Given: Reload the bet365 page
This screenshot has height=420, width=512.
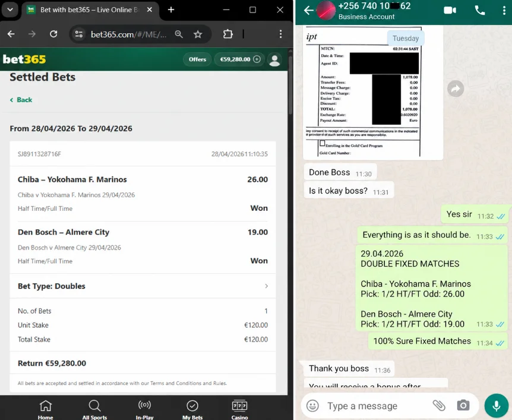Looking at the screenshot, I should [x=53, y=34].
